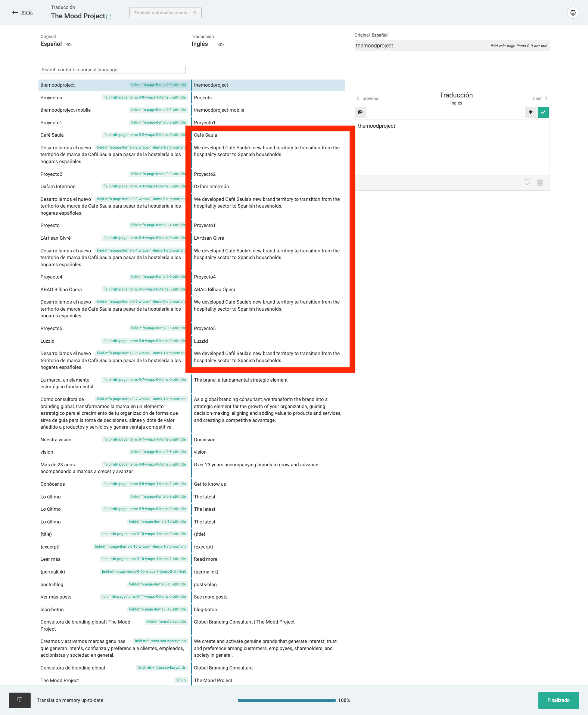Select original row 'Leer más'

[x=114, y=559]
